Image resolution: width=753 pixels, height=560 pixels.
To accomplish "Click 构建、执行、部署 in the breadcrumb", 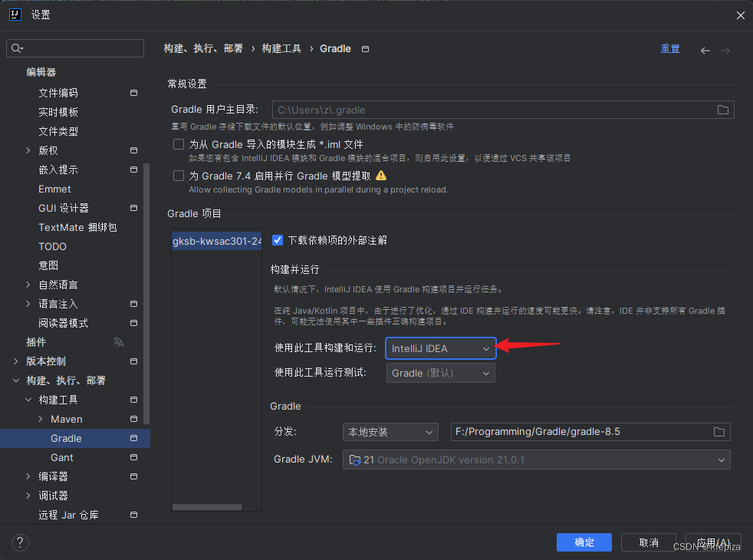I will [x=203, y=48].
